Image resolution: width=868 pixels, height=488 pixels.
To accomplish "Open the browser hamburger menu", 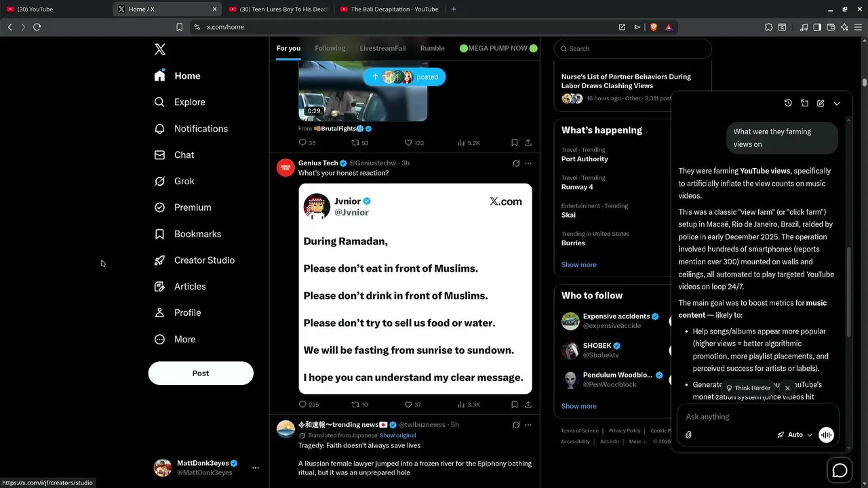I will [859, 27].
